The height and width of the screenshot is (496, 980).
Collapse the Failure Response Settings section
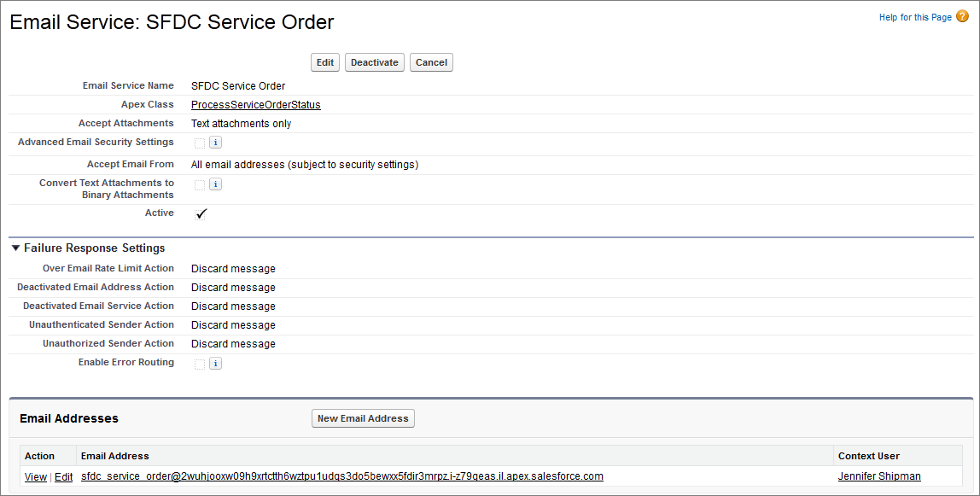pos(15,248)
